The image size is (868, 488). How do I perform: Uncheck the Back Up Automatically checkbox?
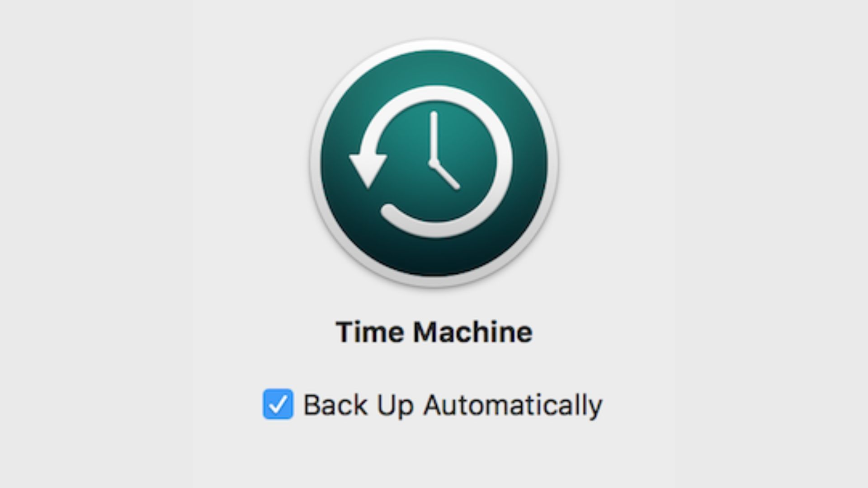pos(278,404)
